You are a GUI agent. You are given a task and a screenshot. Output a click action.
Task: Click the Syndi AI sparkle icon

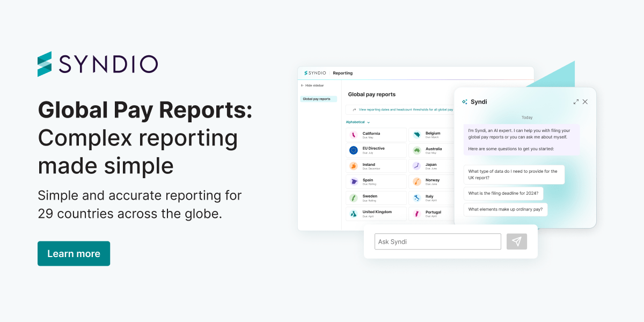pyautogui.click(x=463, y=101)
